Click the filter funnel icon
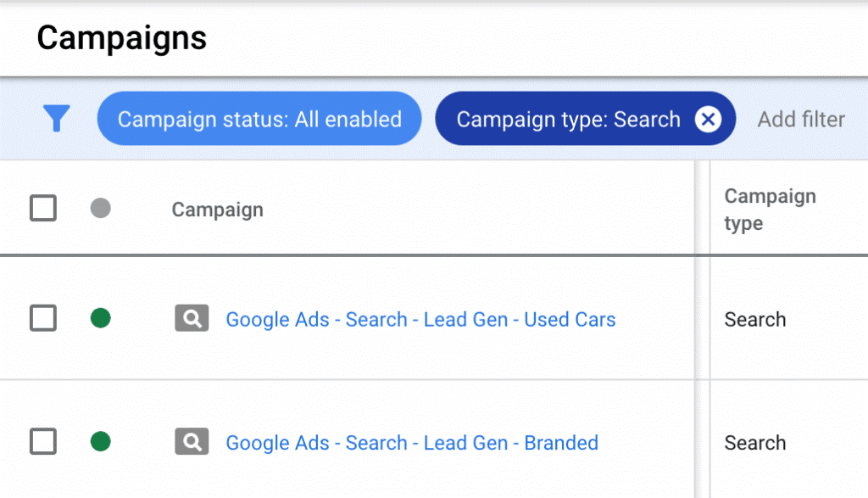868x498 pixels. click(x=57, y=119)
